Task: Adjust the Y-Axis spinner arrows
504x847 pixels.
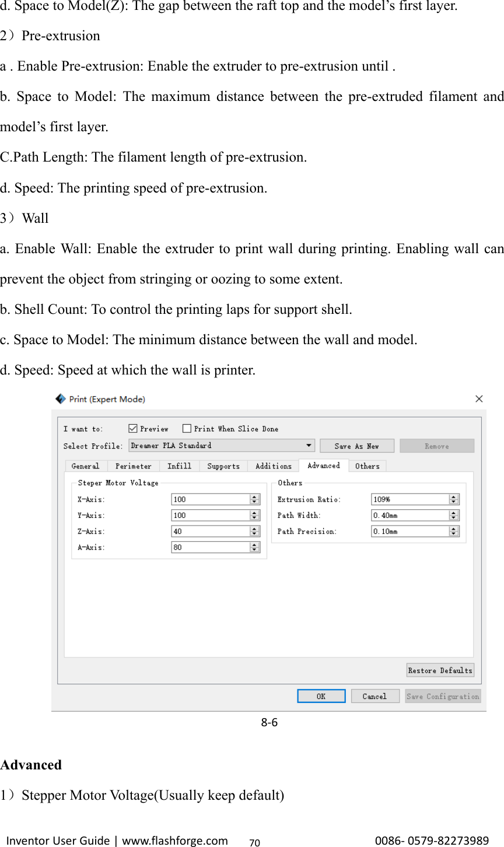Action: (254, 516)
